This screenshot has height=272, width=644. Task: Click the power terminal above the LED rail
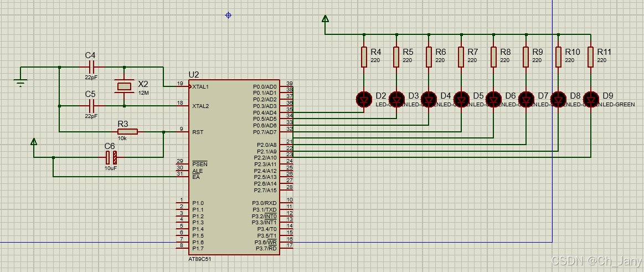(x=325, y=18)
